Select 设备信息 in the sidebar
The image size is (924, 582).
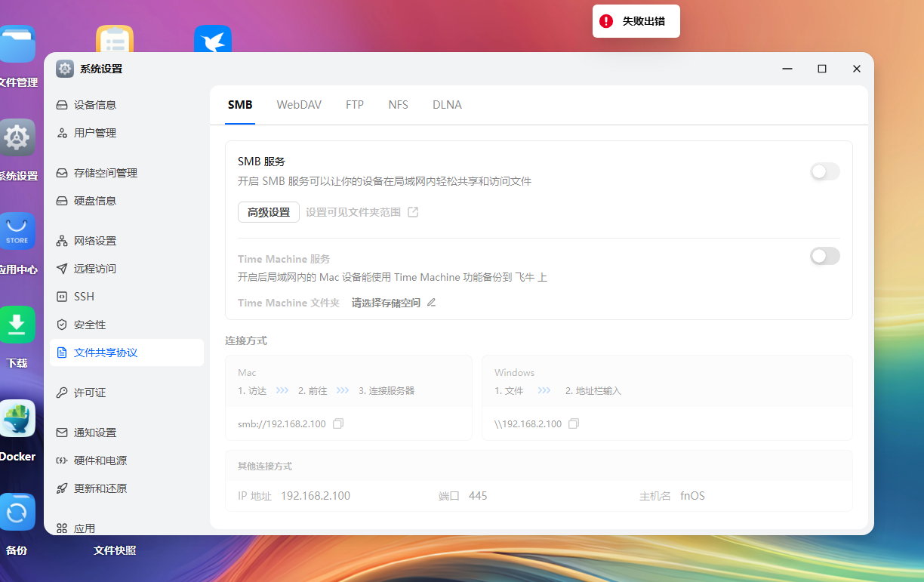click(x=97, y=104)
